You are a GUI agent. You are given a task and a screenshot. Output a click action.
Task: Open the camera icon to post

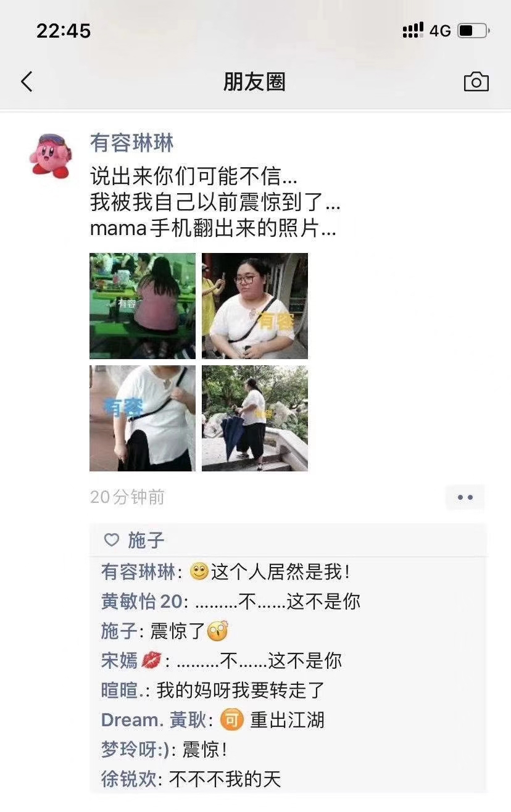click(x=476, y=81)
